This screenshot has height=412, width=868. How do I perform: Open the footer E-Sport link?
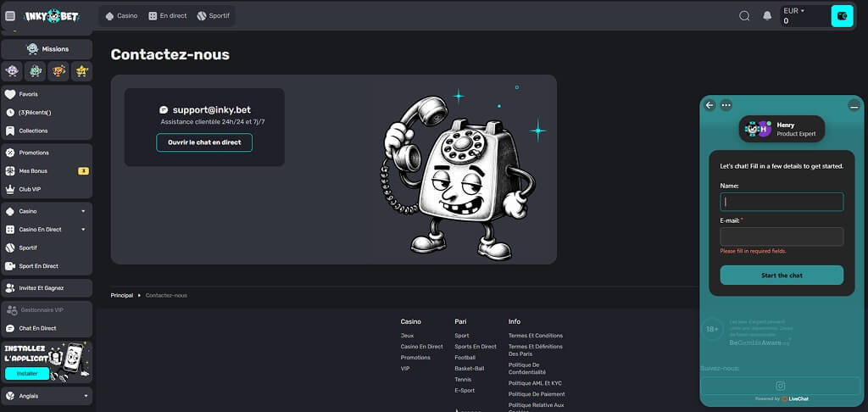click(465, 391)
